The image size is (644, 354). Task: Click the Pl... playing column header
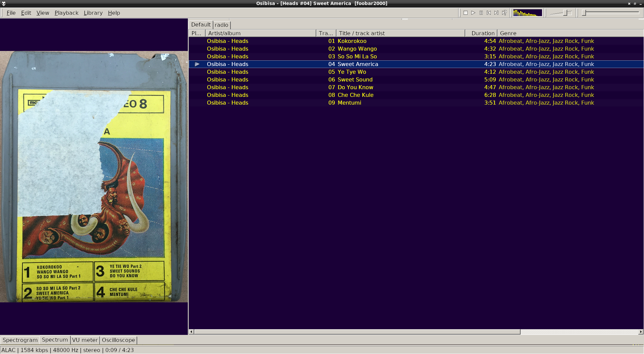tap(197, 33)
